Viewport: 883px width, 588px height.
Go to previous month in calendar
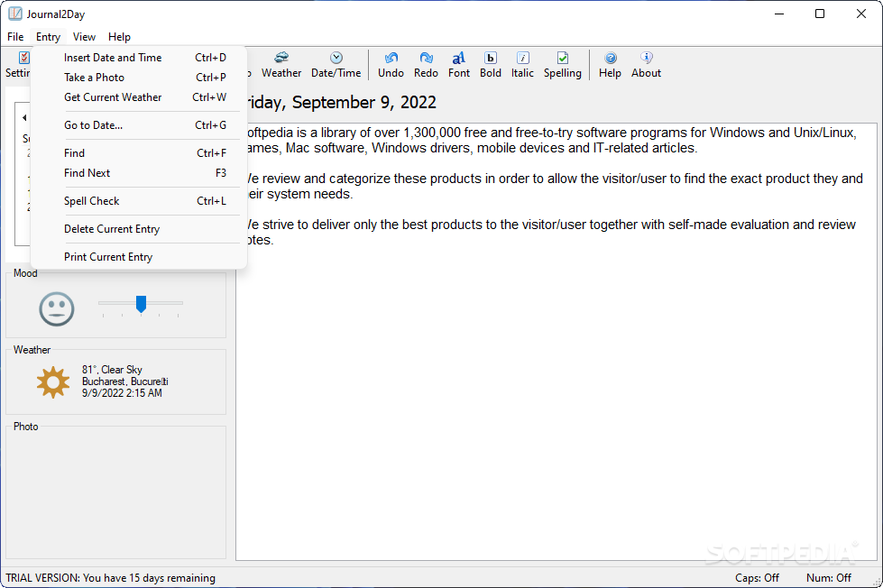pos(24,118)
